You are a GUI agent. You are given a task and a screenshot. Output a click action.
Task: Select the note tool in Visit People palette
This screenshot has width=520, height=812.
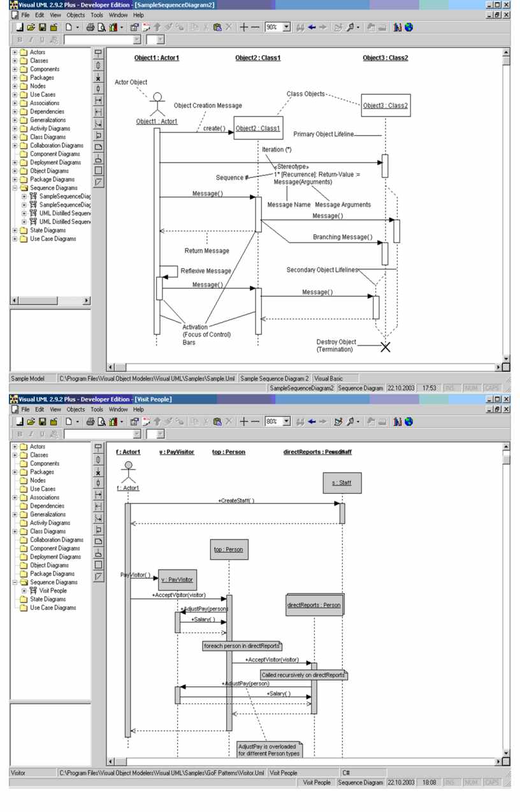[99, 542]
